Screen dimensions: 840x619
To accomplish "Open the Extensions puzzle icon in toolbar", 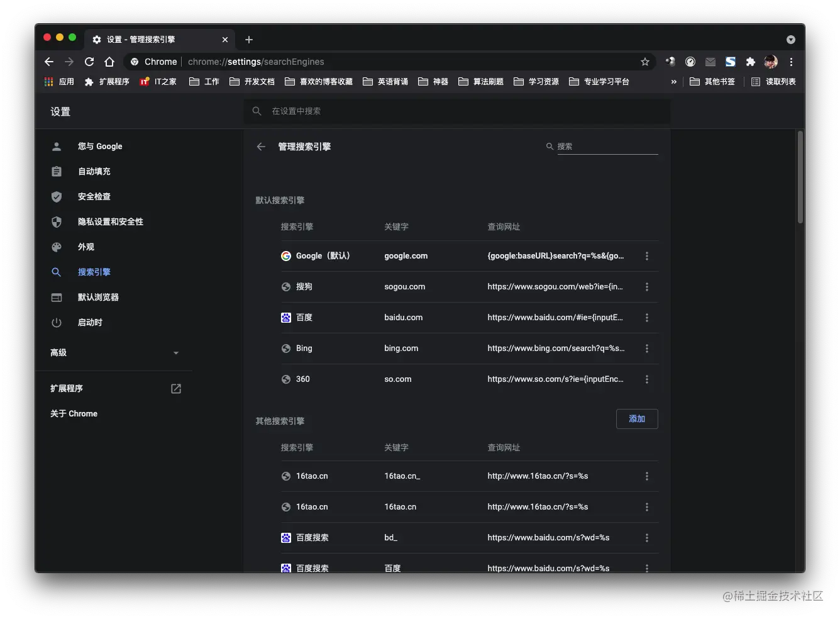I will [x=750, y=62].
